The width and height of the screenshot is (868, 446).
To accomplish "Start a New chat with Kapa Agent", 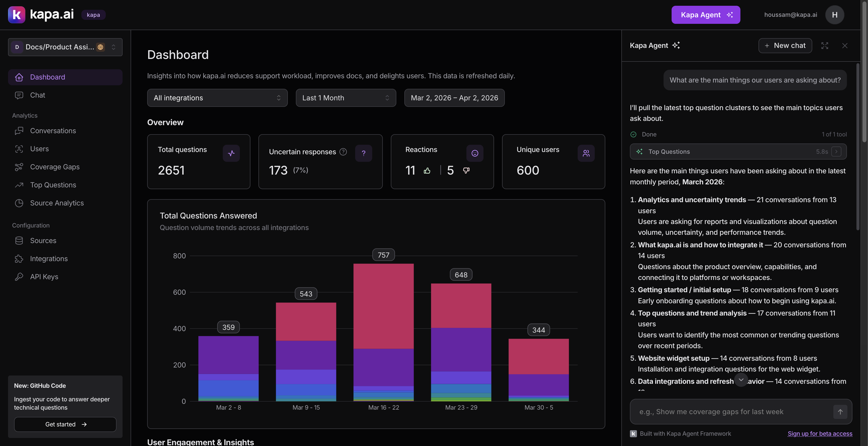I will 785,45.
